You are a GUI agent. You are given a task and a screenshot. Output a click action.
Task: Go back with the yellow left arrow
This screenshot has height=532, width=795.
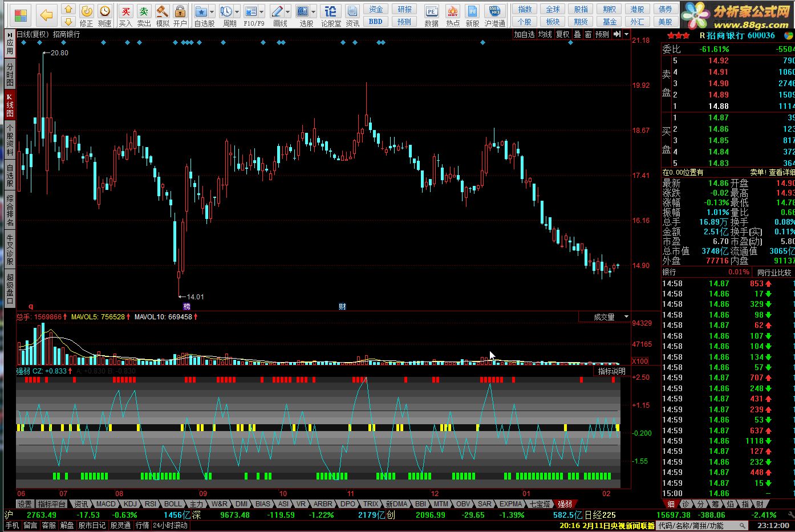[47, 15]
